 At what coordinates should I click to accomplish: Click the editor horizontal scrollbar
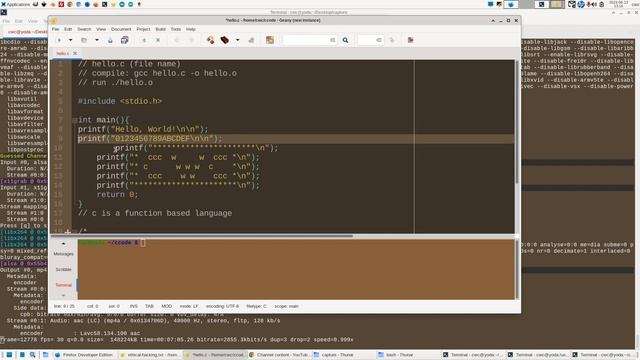202,236
